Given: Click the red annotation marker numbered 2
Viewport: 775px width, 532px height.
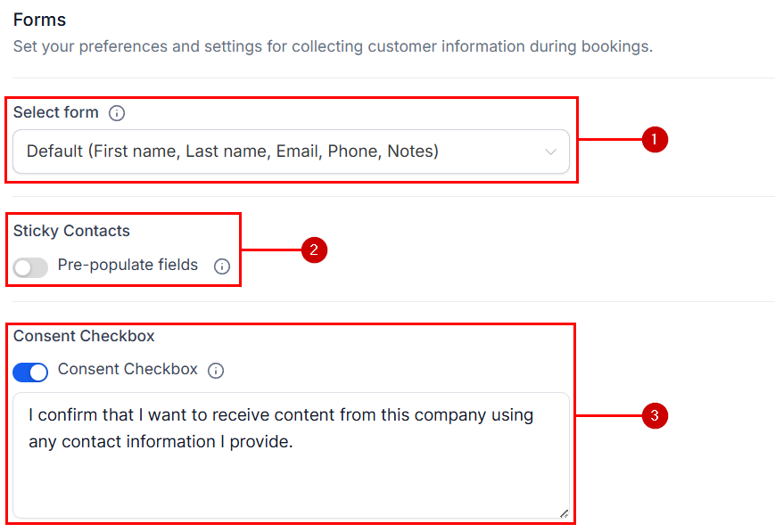Looking at the screenshot, I should pos(317,250).
